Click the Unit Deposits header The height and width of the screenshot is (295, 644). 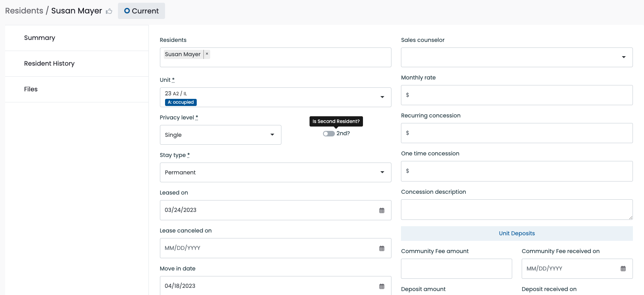point(517,233)
